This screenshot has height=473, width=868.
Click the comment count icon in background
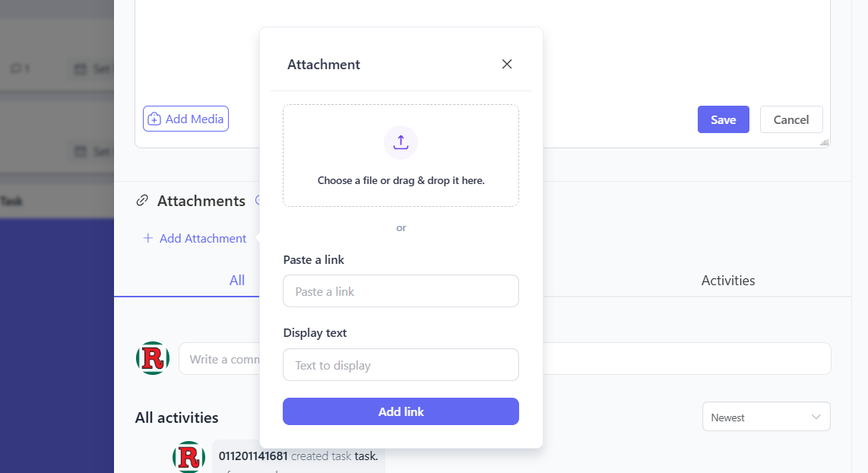coord(15,69)
